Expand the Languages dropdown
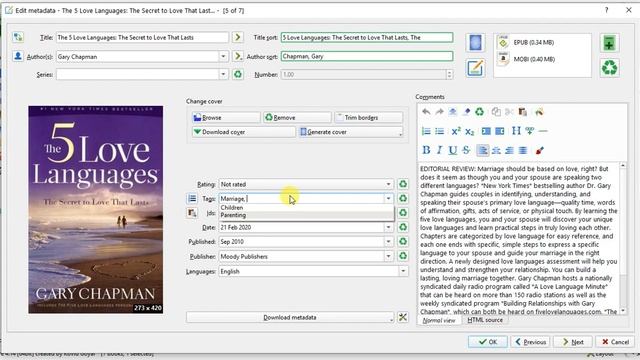The height and width of the screenshot is (360, 640). click(403, 271)
